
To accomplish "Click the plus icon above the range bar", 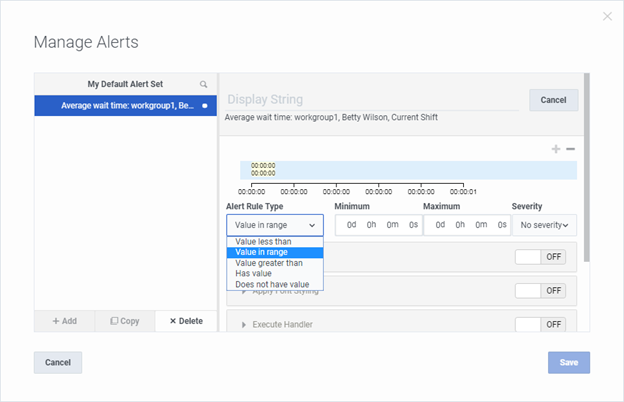I will click(556, 149).
